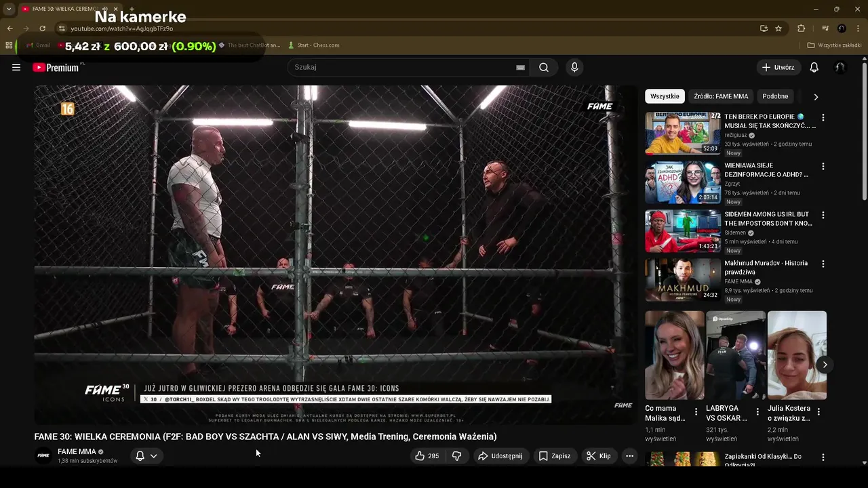
Task: Go back with browser back arrow
Action: (9, 28)
